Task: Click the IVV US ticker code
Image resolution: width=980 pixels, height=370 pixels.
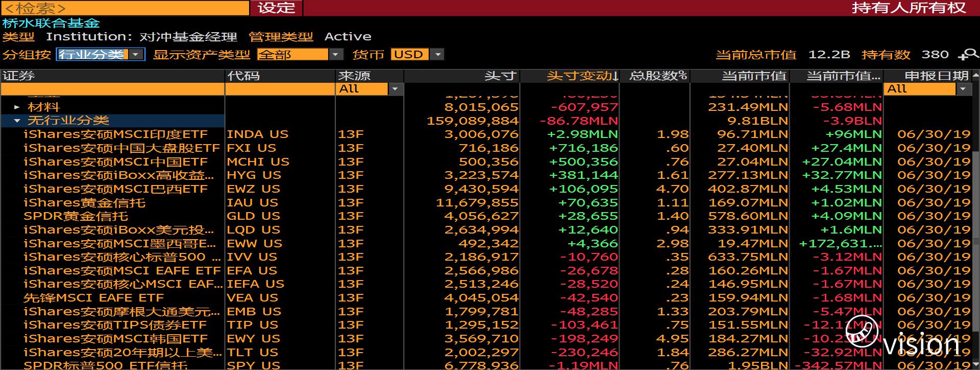Action: pyautogui.click(x=252, y=257)
